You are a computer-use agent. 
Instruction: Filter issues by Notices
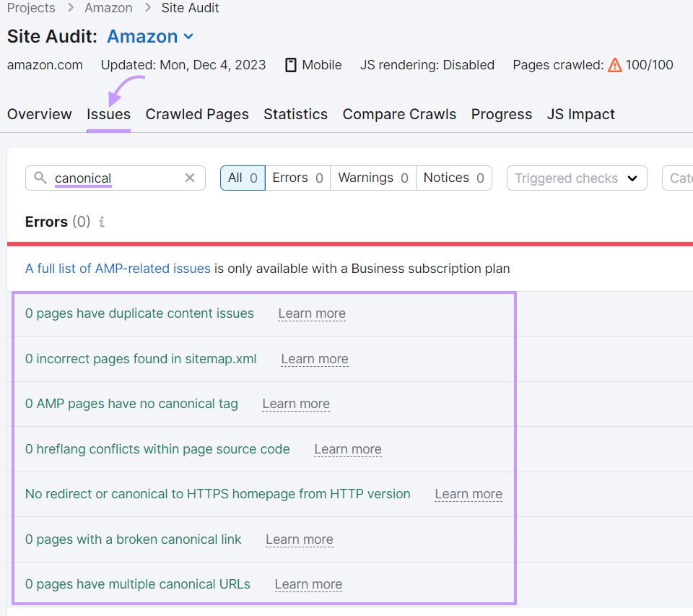point(453,178)
